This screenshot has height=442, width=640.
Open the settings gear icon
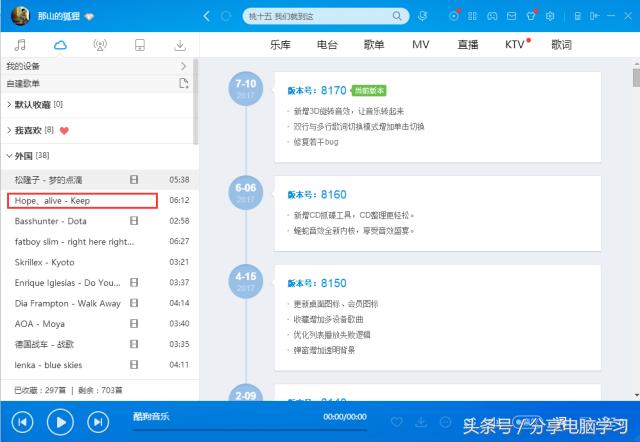coord(550,16)
